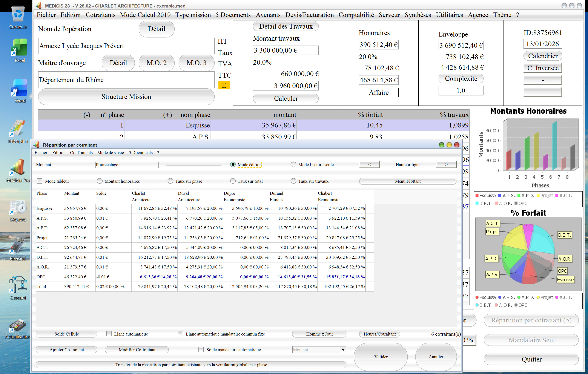Click the Medicis logo icon in Répartition title bar
The width and height of the screenshot is (588, 374).
click(x=37, y=145)
